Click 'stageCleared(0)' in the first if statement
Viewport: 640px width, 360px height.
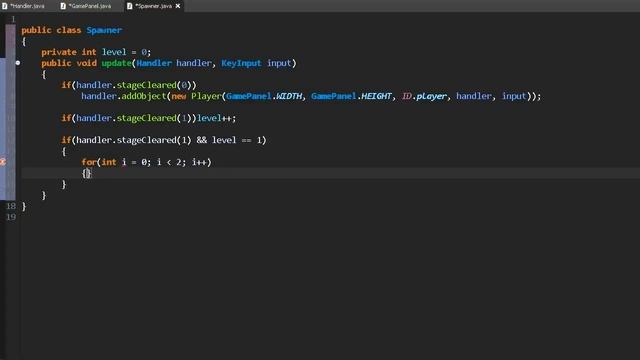coord(153,85)
